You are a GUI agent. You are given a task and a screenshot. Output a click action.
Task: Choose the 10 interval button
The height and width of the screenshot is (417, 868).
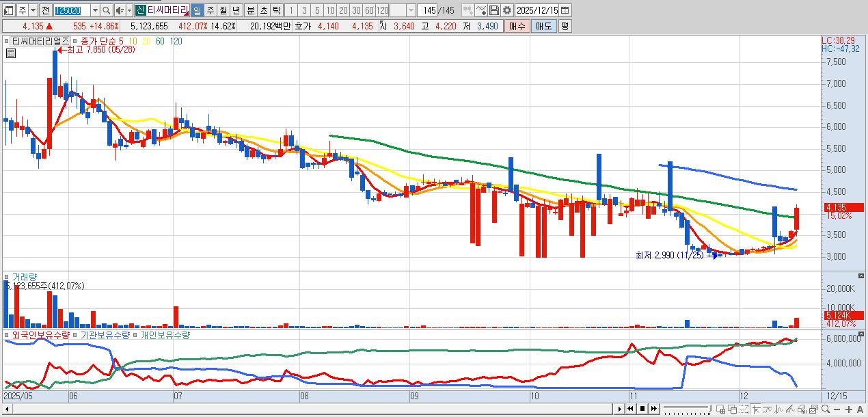tap(330, 10)
